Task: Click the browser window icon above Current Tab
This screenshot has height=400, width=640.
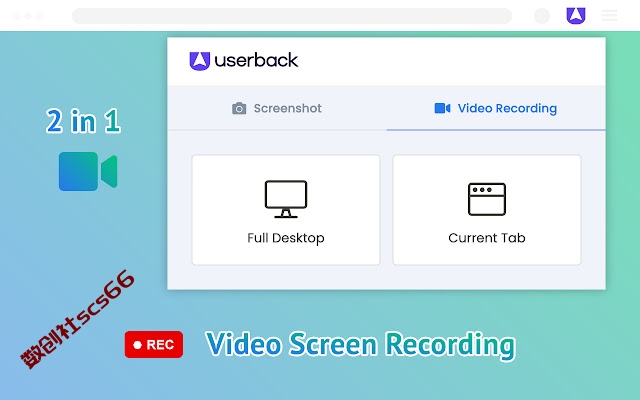Action: [x=487, y=199]
